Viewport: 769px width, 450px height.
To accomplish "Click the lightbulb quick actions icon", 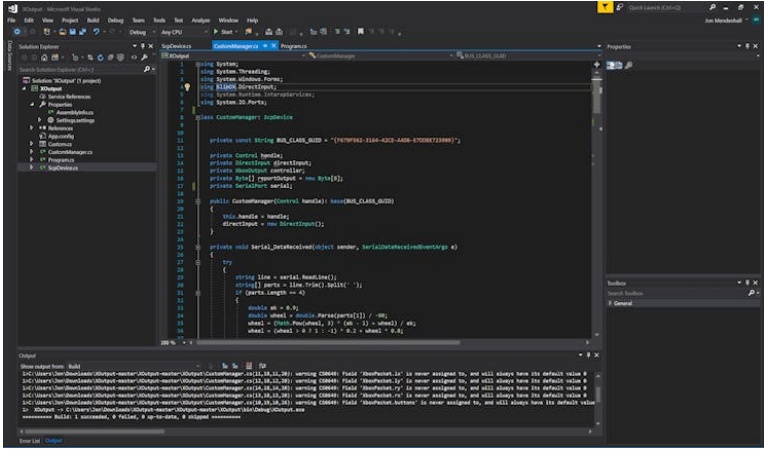I will pyautogui.click(x=186, y=87).
